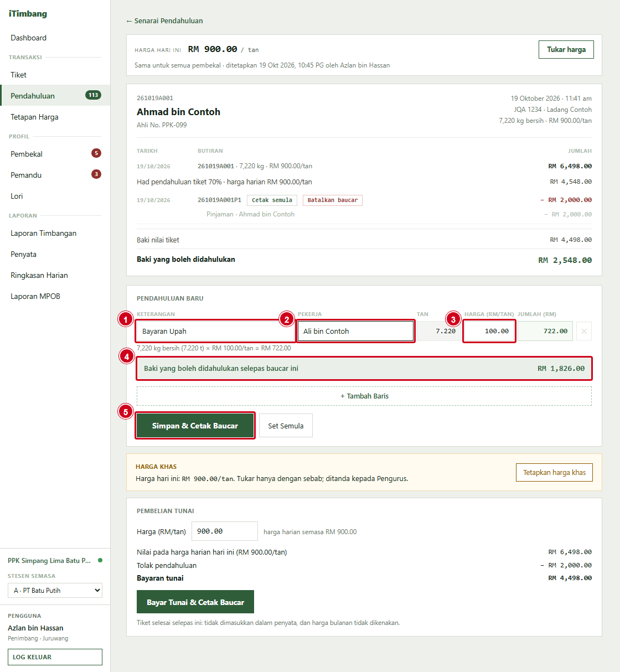Go to Lori in the sidebar
This screenshot has height=672, width=620.
[17, 196]
